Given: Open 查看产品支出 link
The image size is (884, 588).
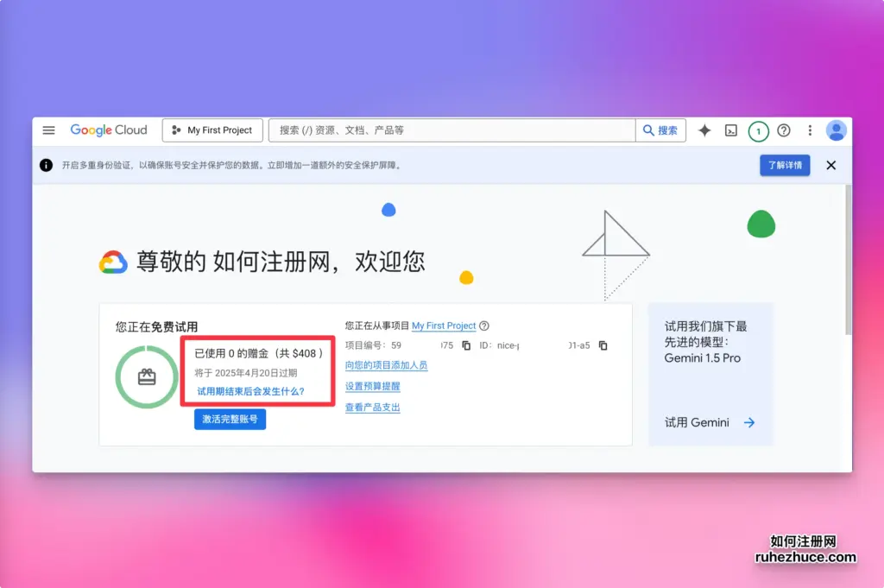Looking at the screenshot, I should tap(373, 407).
